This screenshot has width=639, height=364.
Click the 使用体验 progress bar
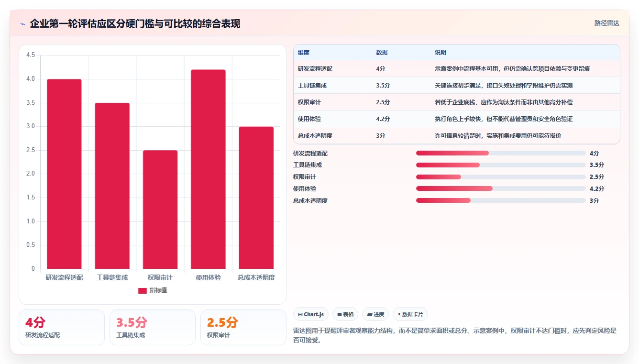coord(501,188)
